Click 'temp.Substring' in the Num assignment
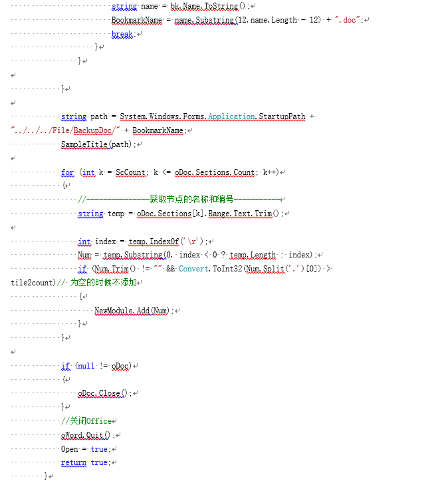 (133, 255)
